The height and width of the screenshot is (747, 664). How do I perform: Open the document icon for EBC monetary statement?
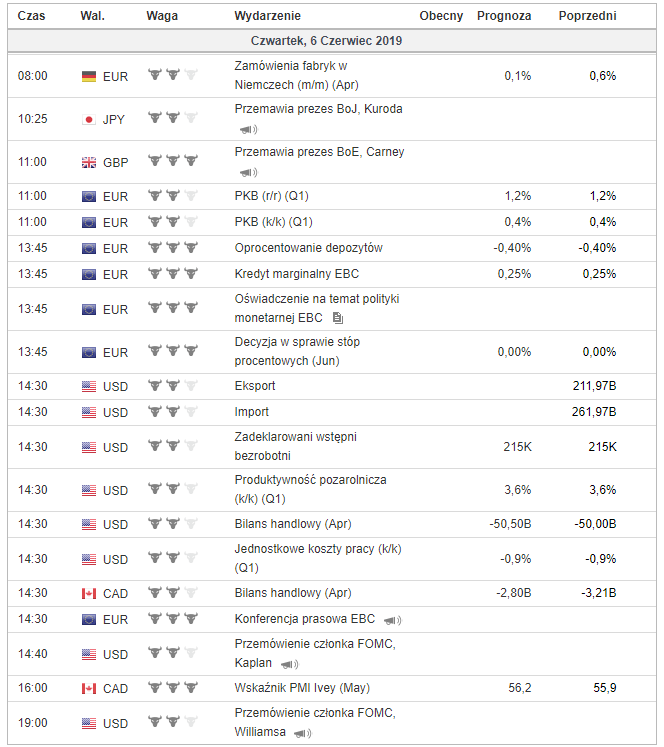click(338, 318)
